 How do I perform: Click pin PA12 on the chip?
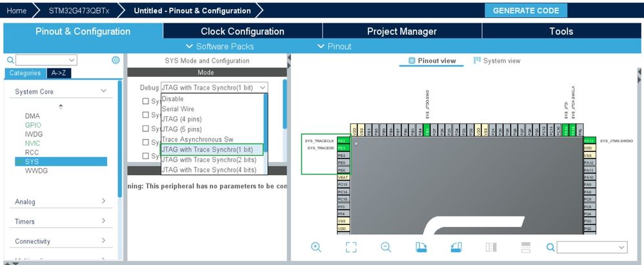point(590,162)
